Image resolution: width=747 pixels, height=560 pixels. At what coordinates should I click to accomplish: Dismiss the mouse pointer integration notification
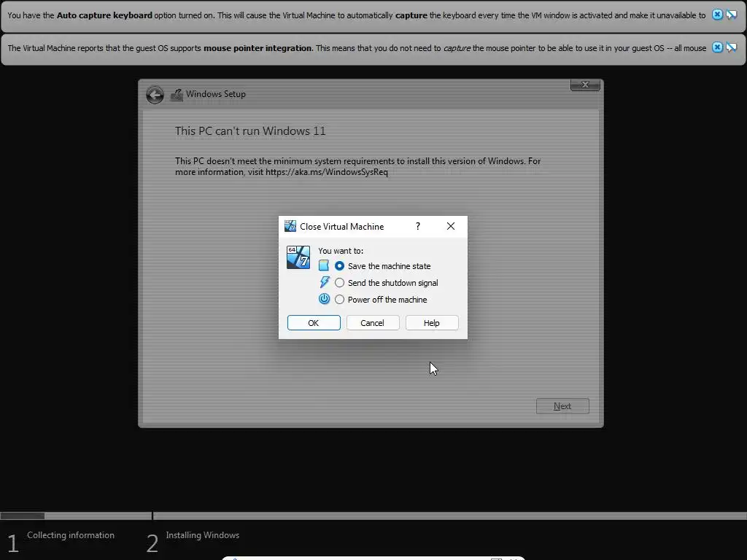pos(717,47)
